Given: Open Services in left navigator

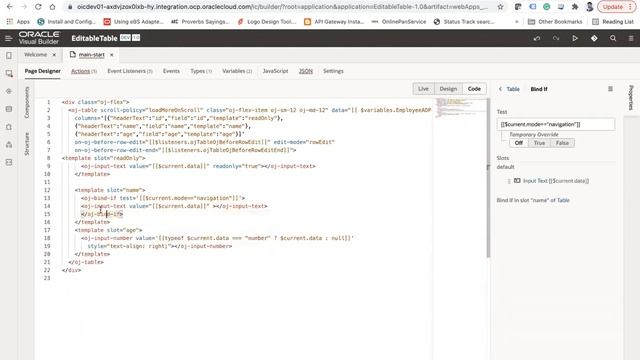Looking at the screenshot, I should coord(9,91).
